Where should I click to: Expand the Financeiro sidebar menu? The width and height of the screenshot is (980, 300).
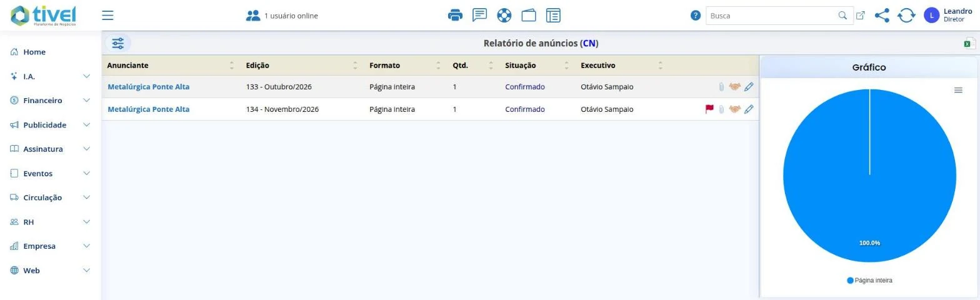pos(50,101)
